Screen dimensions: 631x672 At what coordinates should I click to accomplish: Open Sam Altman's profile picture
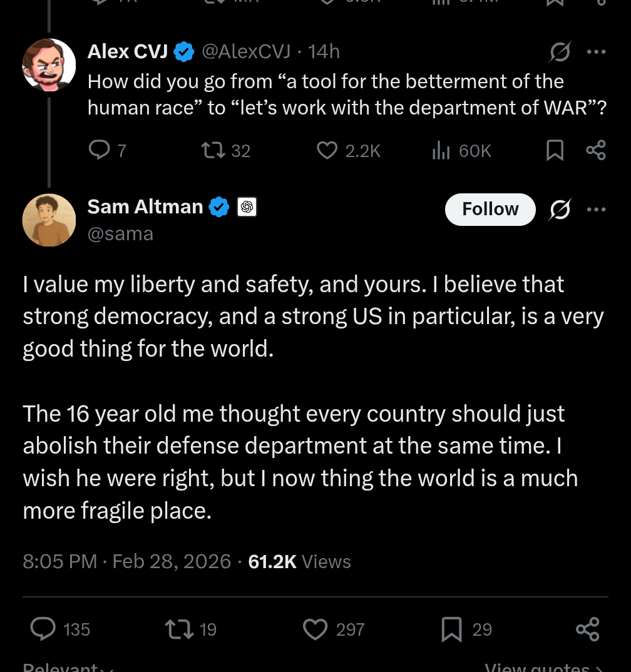[x=49, y=220]
